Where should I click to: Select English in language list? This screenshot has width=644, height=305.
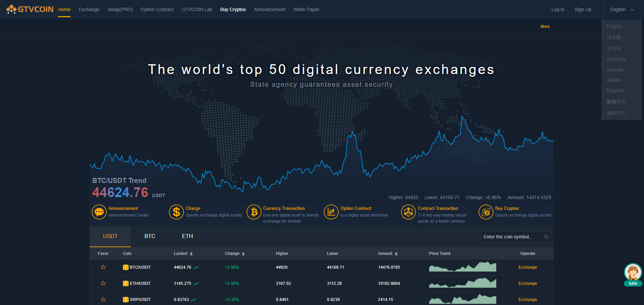(x=614, y=26)
